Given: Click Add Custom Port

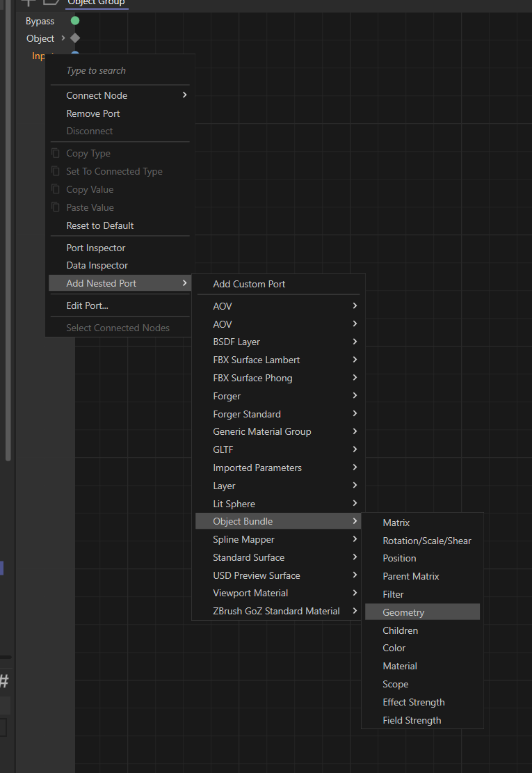Looking at the screenshot, I should click(x=249, y=284).
